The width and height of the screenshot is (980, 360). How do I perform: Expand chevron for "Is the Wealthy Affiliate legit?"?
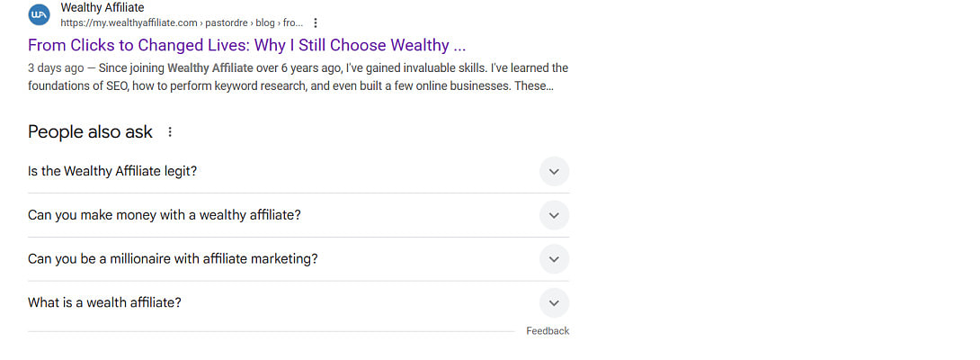click(x=554, y=171)
